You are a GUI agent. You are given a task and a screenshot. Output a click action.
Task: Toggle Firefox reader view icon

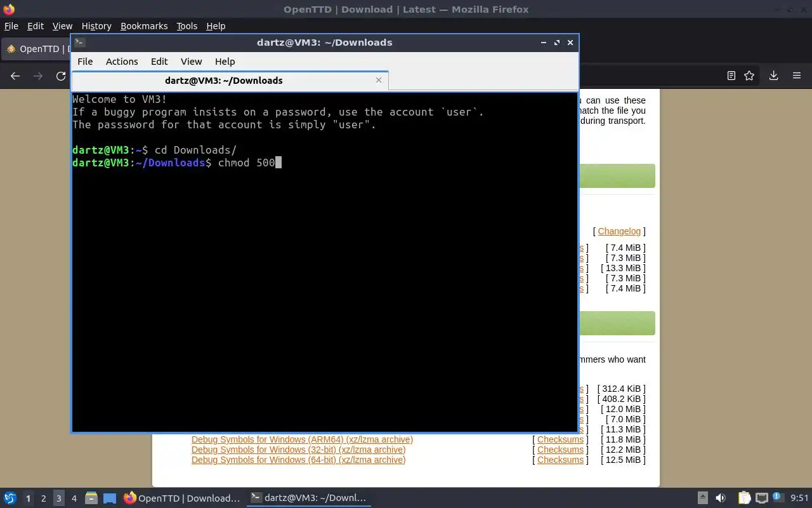(x=731, y=76)
